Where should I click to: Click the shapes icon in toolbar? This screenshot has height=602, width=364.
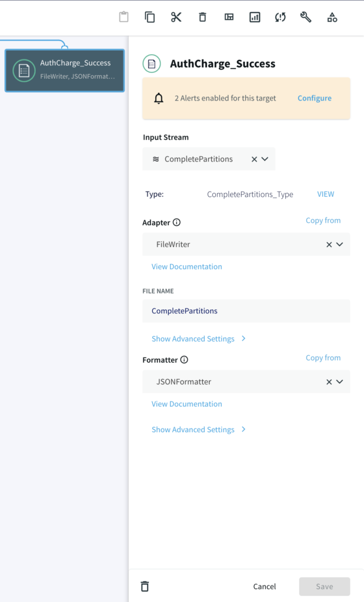[x=332, y=17]
